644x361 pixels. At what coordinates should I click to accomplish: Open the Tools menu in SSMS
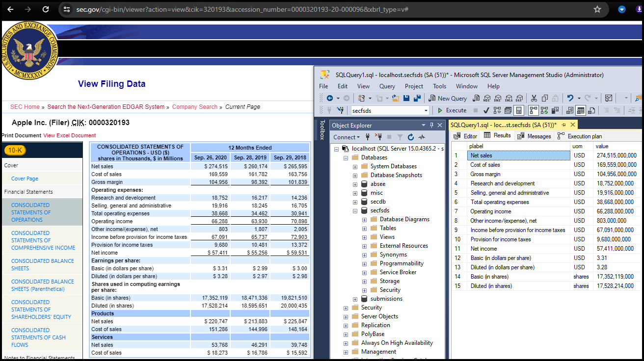(x=440, y=86)
